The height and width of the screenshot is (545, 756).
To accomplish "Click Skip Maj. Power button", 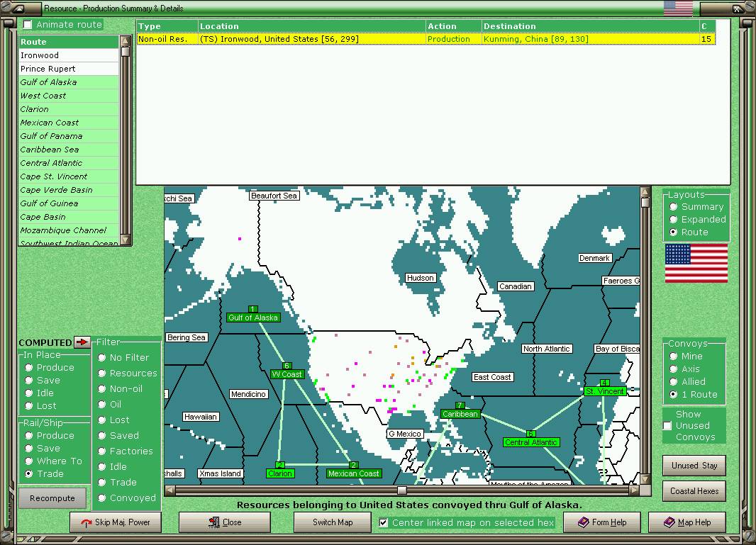I will point(116,522).
